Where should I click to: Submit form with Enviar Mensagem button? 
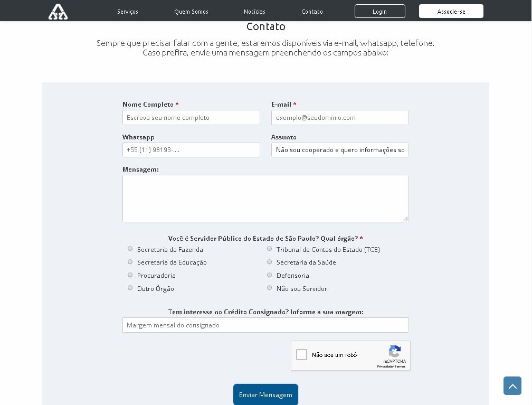(265, 394)
